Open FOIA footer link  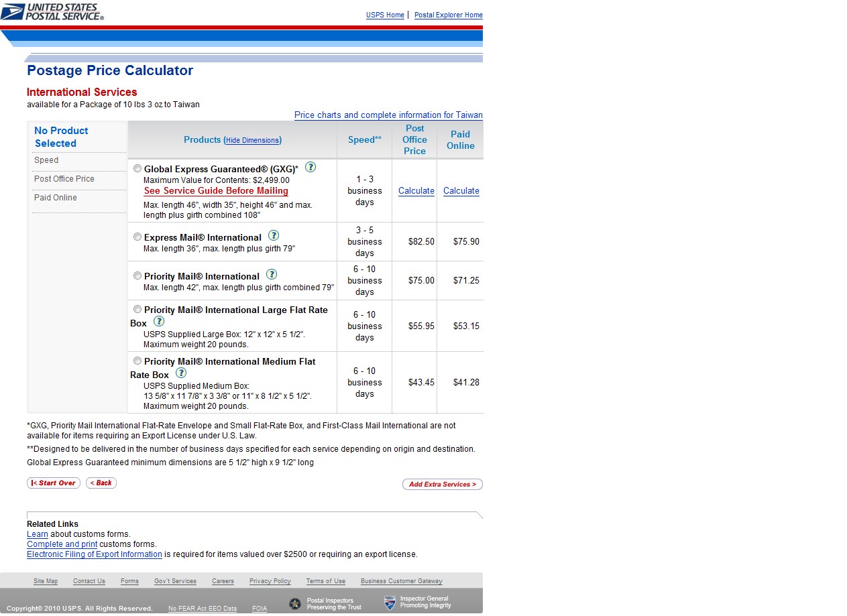260,609
